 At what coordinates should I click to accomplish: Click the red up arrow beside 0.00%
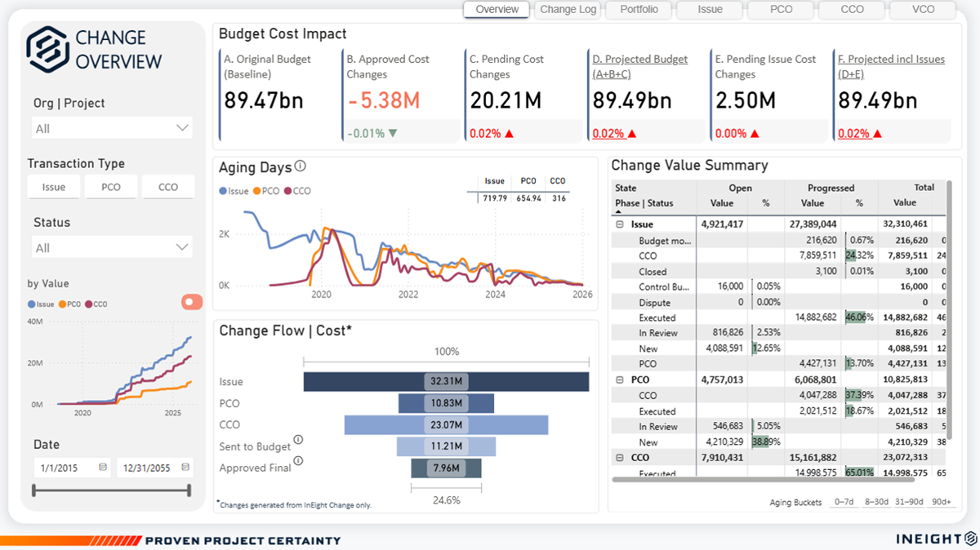pyautogui.click(x=754, y=133)
